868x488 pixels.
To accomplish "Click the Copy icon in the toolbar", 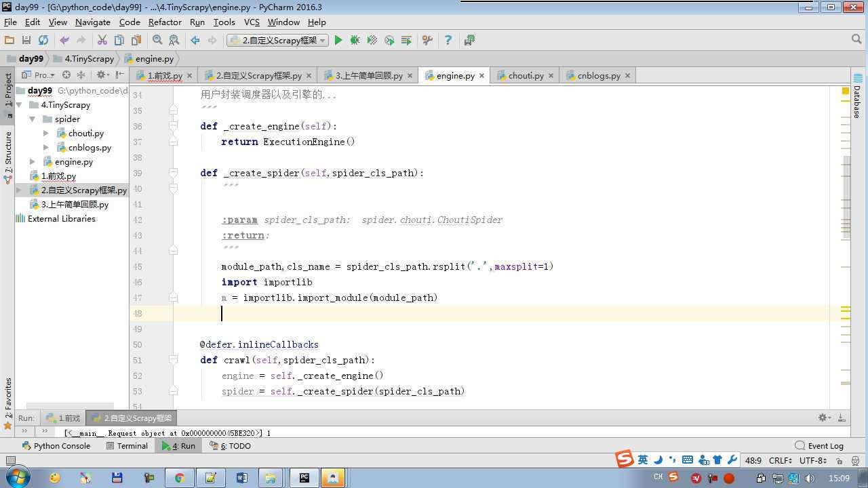I will 119,41.
